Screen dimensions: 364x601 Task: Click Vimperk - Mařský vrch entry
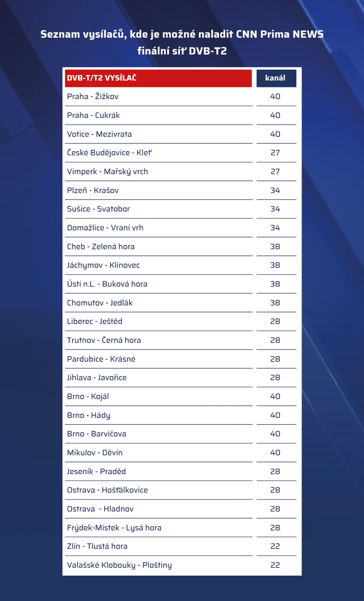(x=107, y=171)
